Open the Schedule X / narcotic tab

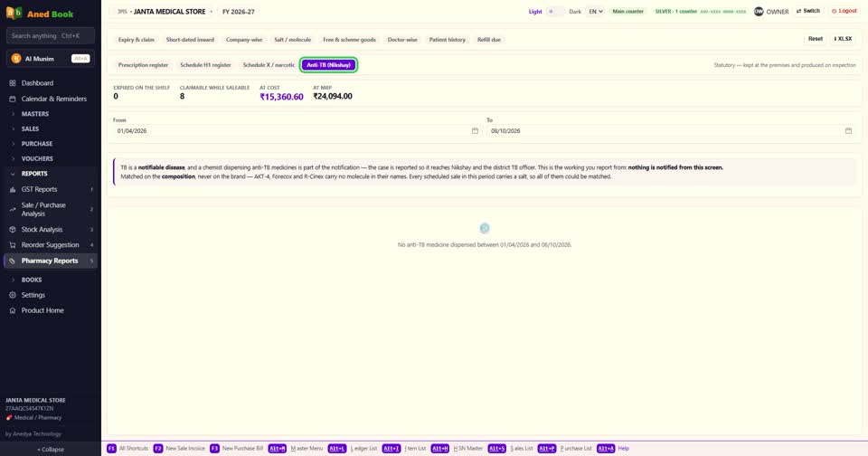click(x=269, y=65)
